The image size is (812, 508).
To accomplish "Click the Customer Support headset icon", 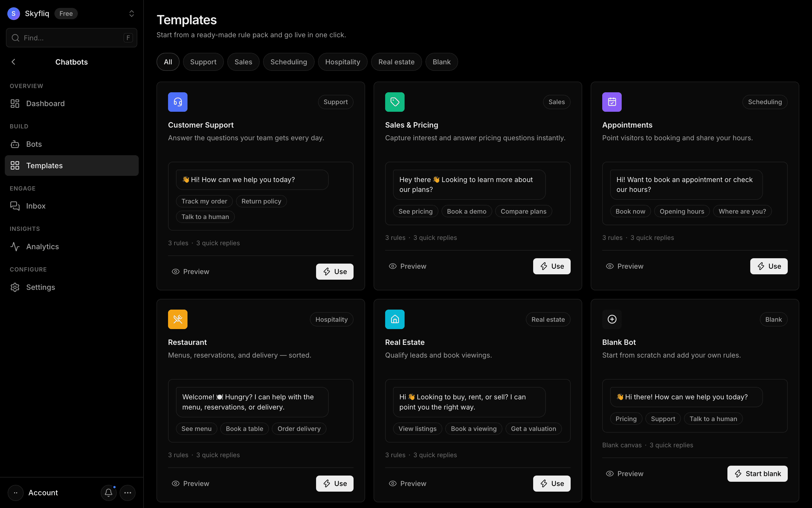I will pos(178,102).
